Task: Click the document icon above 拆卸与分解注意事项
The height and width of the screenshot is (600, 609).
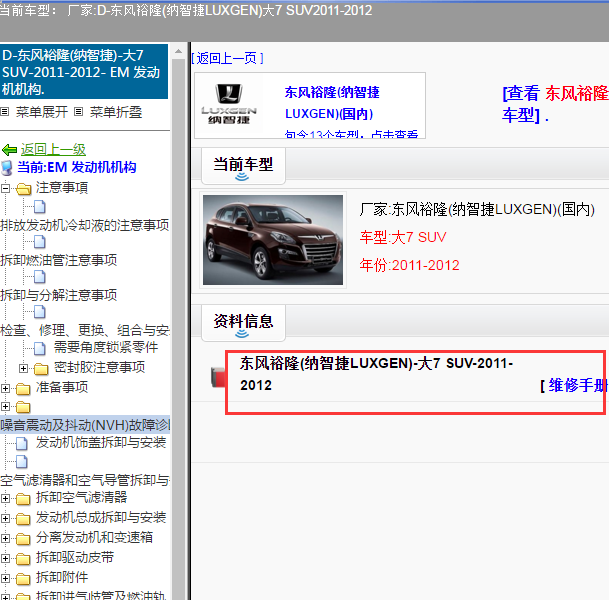Action: [40, 277]
